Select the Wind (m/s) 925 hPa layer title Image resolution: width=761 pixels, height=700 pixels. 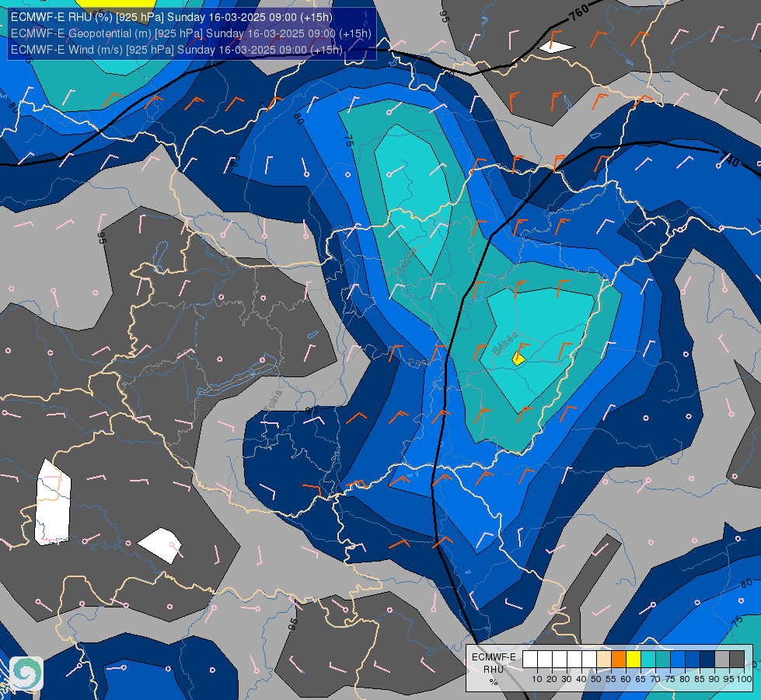pyautogui.click(x=176, y=50)
